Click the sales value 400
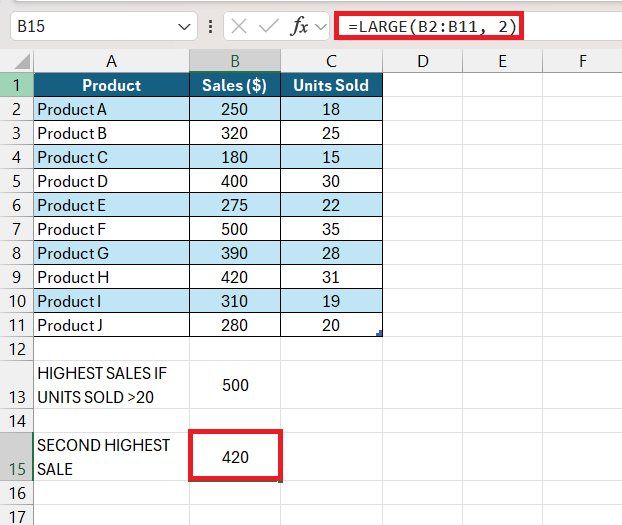 [235, 181]
